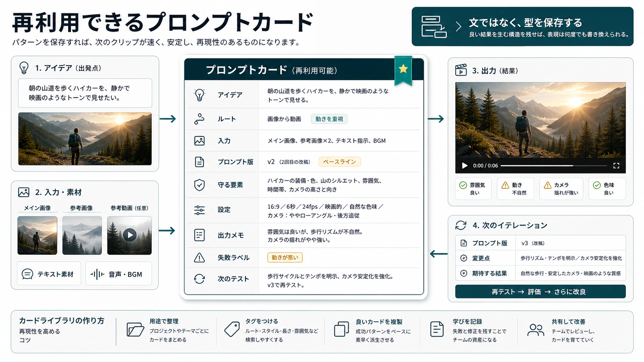
Task: Play the 参考動画 reference clip
Action: point(129,235)
